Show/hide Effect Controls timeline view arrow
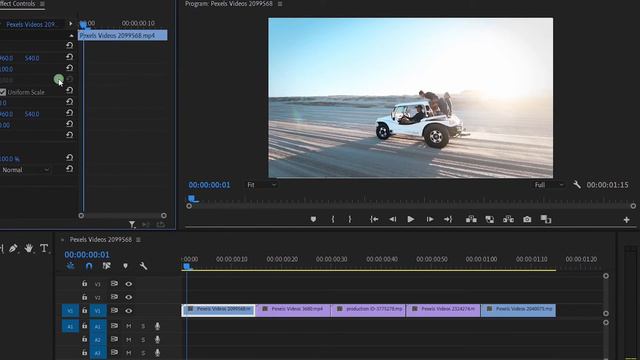The height and width of the screenshot is (360, 640). (x=71, y=24)
